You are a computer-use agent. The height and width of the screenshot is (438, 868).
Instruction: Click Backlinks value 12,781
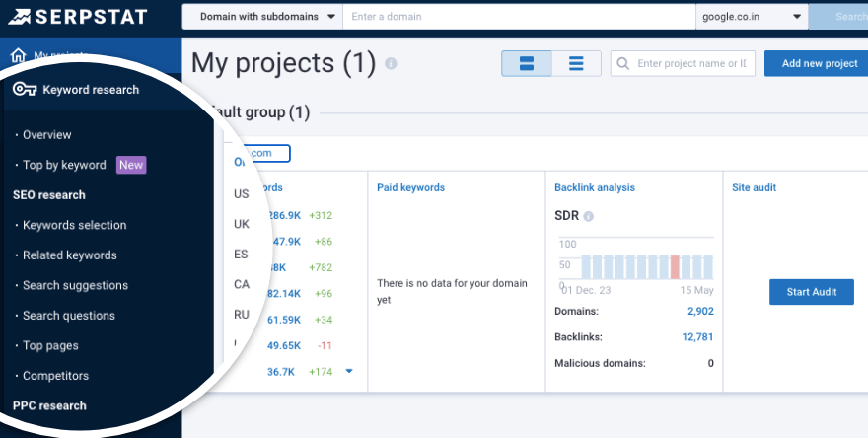[697, 337]
